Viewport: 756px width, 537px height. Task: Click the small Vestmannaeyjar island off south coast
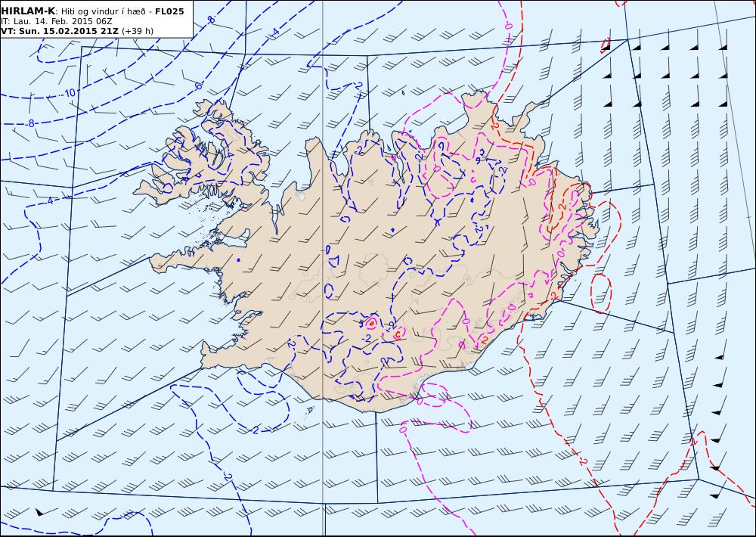tap(311, 410)
